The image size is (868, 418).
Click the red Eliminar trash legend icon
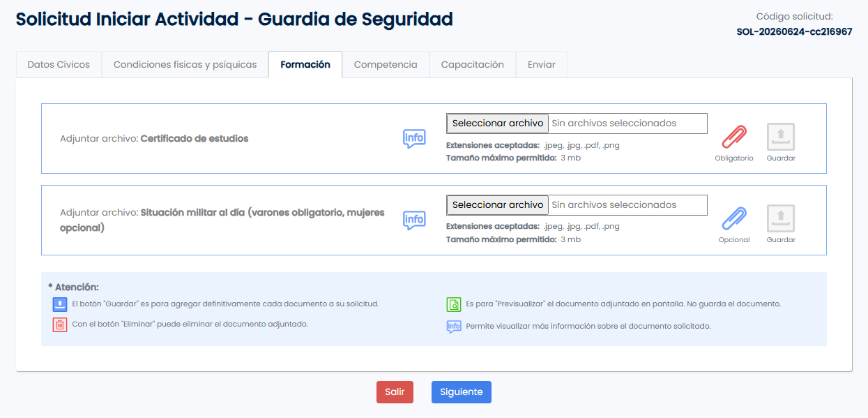59,324
